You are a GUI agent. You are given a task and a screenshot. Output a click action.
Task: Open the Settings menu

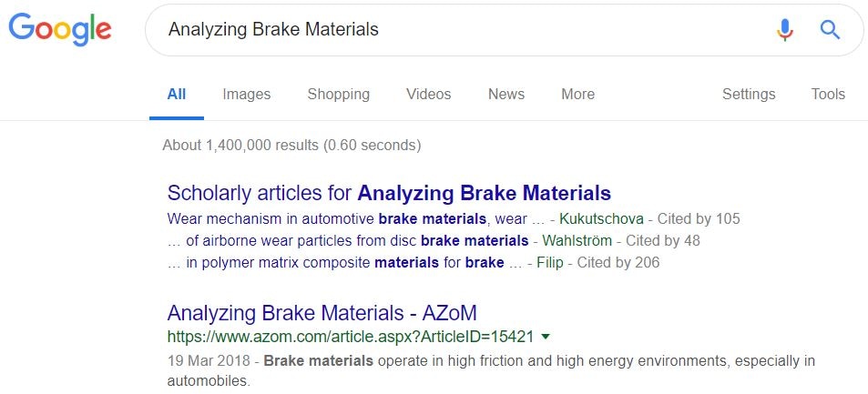[749, 94]
